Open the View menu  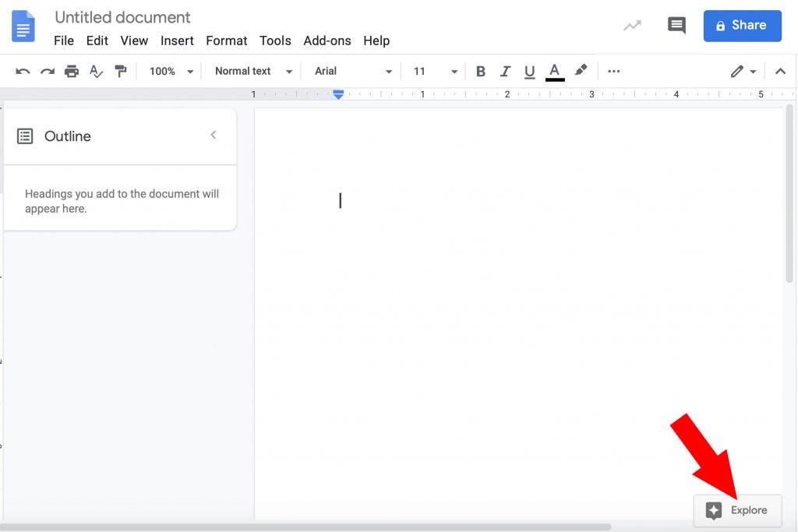tap(134, 41)
